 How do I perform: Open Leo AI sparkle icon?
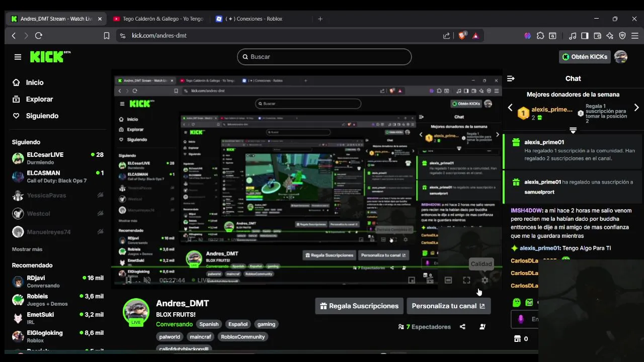(610, 36)
